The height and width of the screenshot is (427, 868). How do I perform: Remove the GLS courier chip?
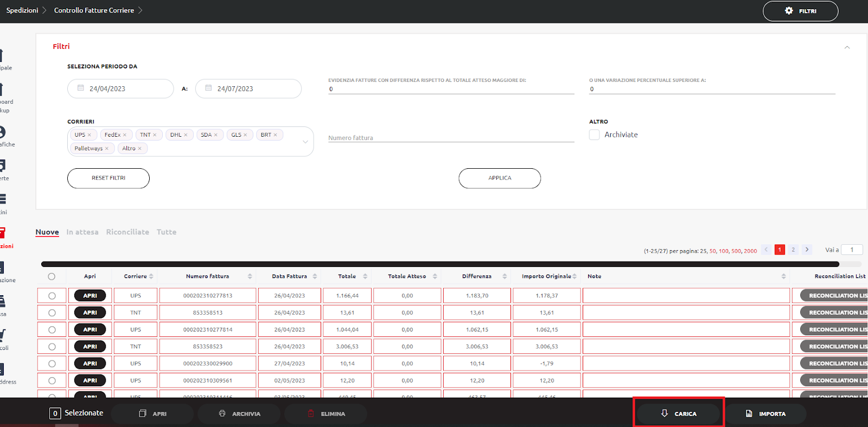[x=245, y=135]
